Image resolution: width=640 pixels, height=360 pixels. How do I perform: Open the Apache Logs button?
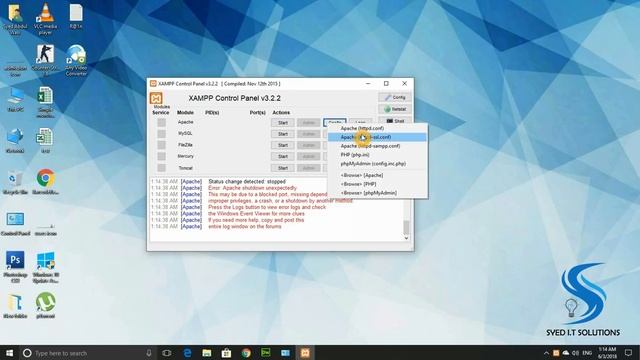coord(360,122)
